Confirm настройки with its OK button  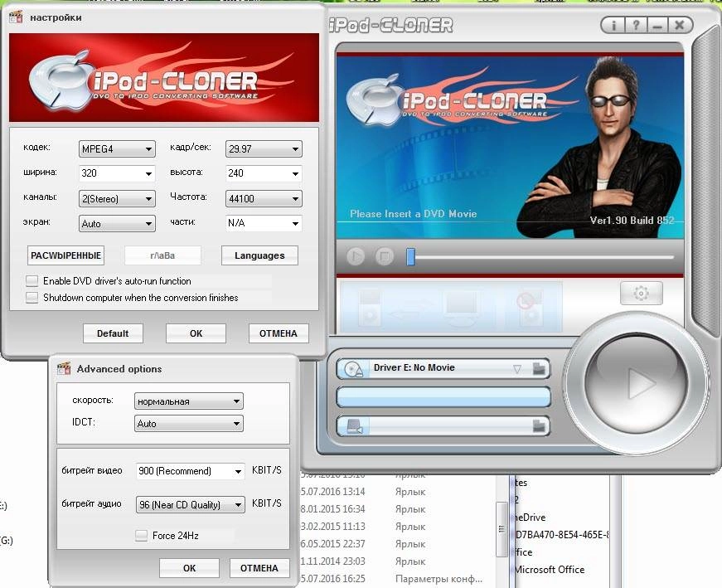click(x=196, y=333)
